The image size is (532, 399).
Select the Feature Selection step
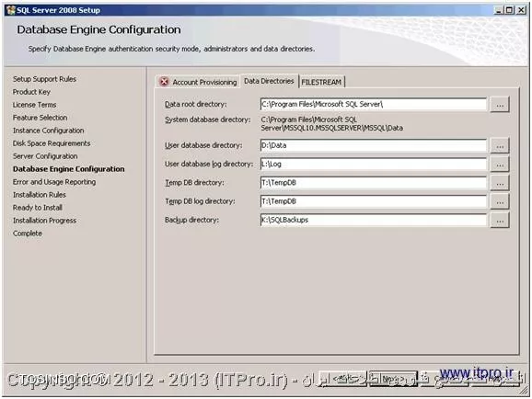coord(40,118)
